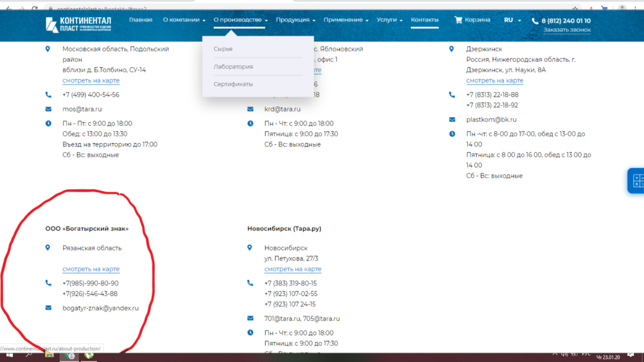Open the floating calculator widget
This screenshot has height=362, width=644.
[636, 181]
